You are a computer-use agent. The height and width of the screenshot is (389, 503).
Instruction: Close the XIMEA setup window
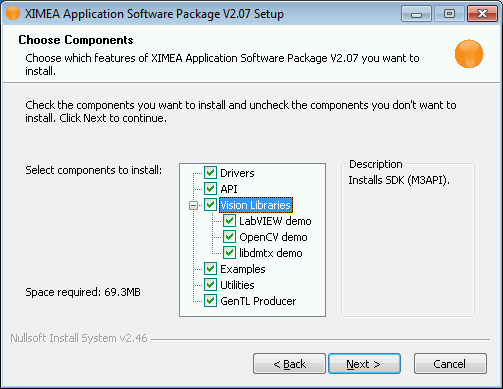(482, 14)
